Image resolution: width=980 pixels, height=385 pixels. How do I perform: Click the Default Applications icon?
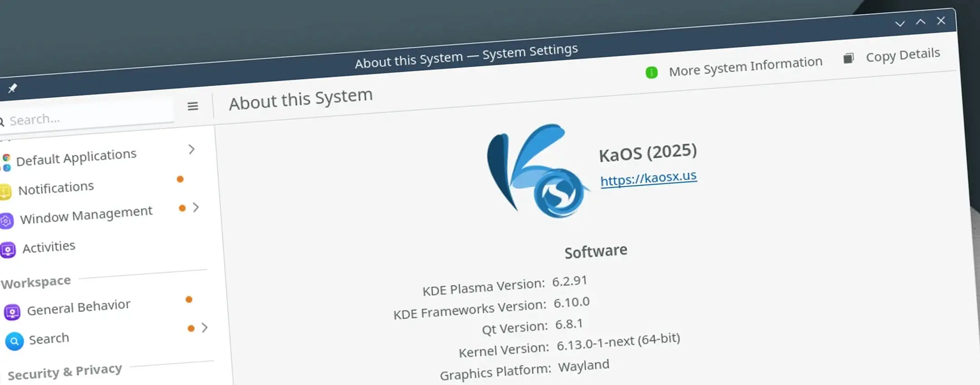(6, 163)
